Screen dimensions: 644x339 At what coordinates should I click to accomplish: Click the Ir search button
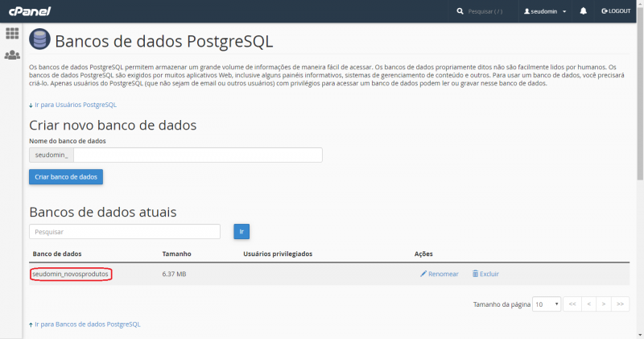pyautogui.click(x=242, y=231)
